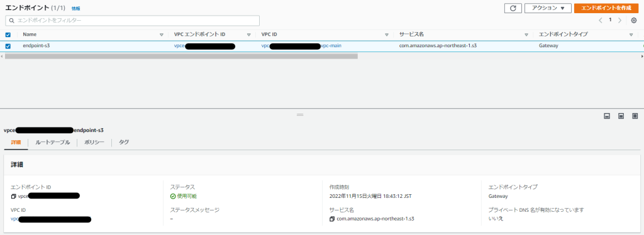Collapse the detail pane to the bottom

click(607, 116)
